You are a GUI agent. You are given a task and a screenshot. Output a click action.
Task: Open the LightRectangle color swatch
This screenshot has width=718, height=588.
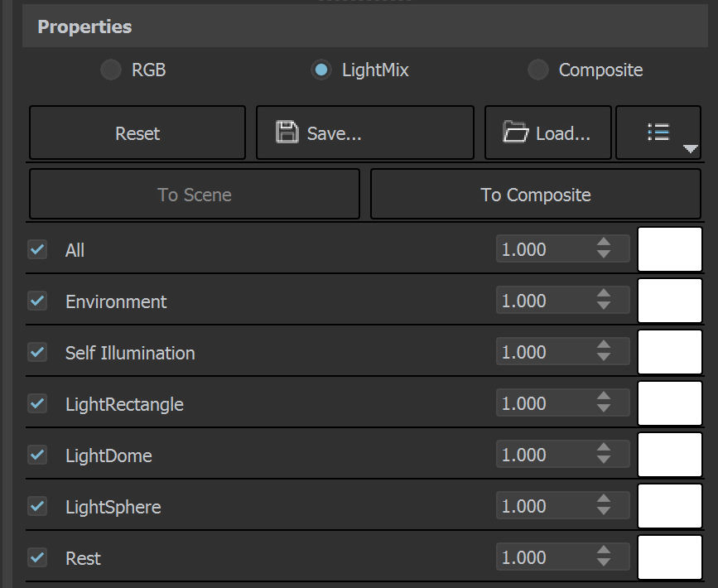coord(669,403)
